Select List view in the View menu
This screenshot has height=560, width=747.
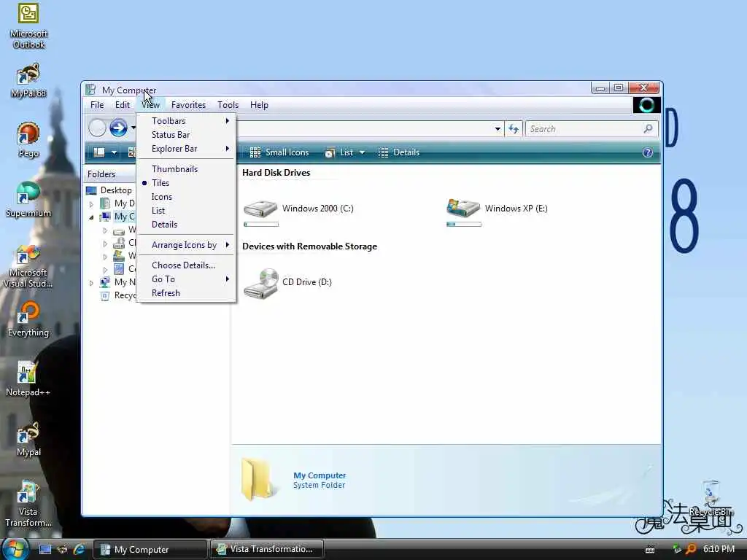pyautogui.click(x=186, y=211)
